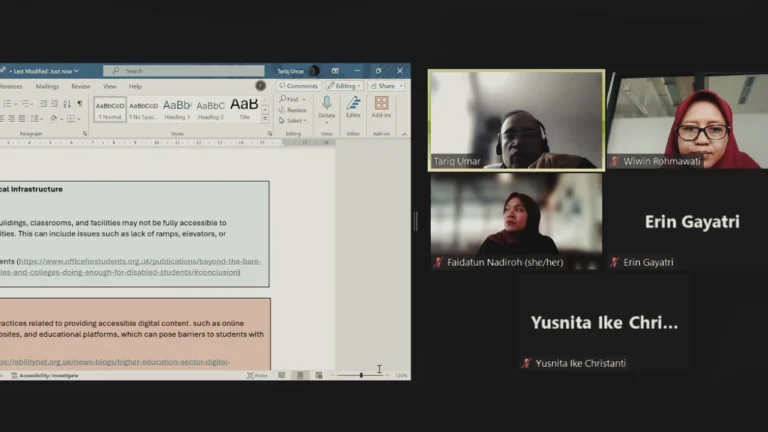Open the Mailings ribbon tab
Image resolution: width=768 pixels, height=432 pixels.
[47, 86]
